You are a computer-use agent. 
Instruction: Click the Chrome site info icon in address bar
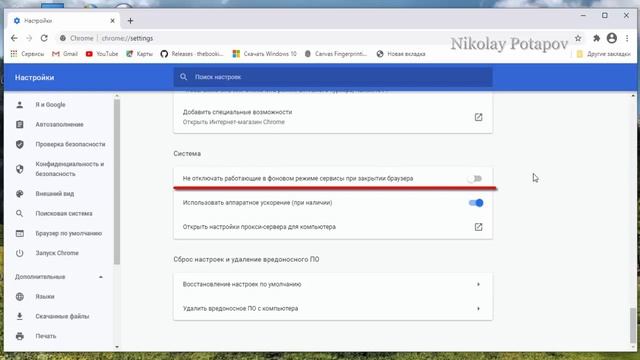coord(63,38)
